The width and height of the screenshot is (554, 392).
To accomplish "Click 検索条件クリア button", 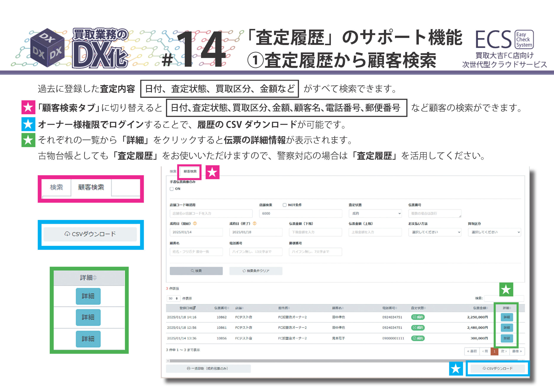I will tap(256, 271).
